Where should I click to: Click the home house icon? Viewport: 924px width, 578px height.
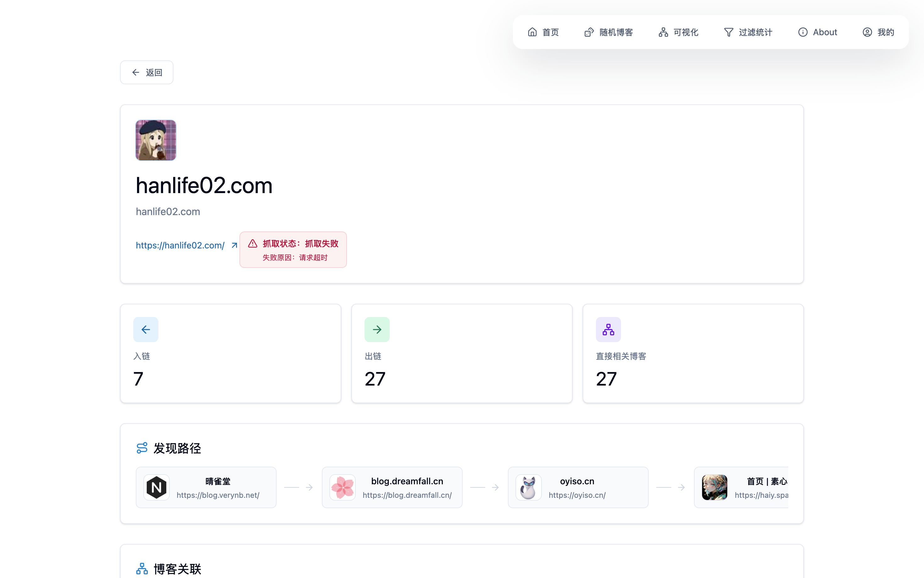tap(532, 32)
